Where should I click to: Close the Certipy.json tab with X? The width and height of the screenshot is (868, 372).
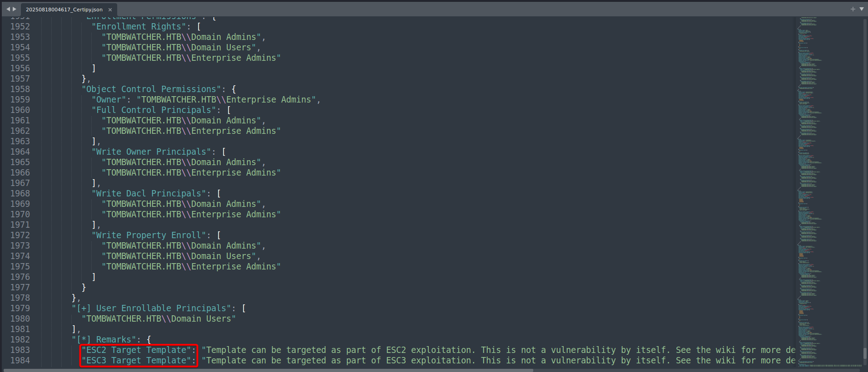(110, 10)
